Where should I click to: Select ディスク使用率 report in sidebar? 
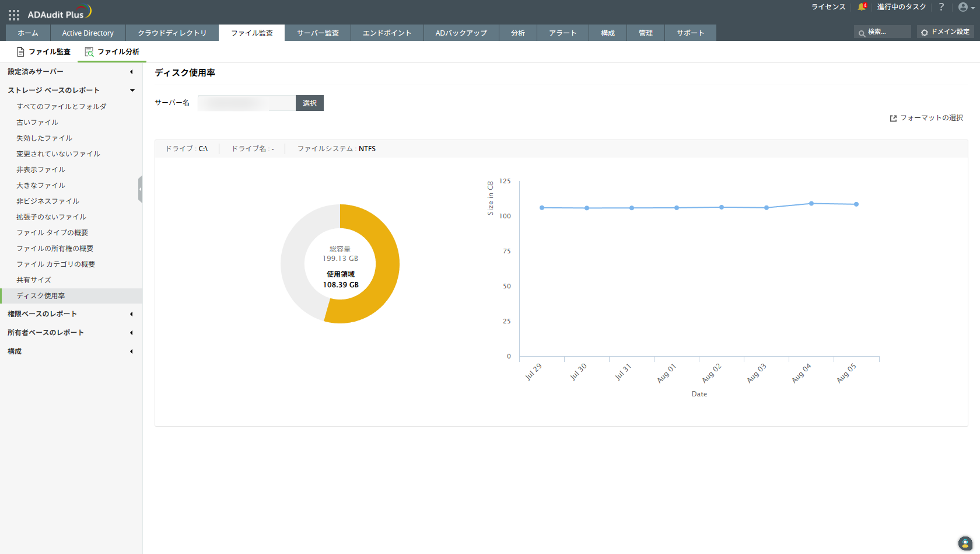coord(71,296)
